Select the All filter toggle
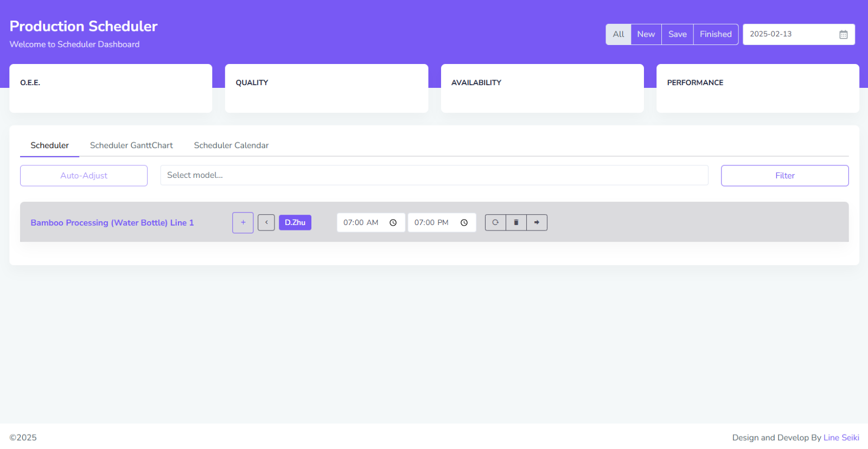The width and height of the screenshot is (868, 449). (x=618, y=34)
